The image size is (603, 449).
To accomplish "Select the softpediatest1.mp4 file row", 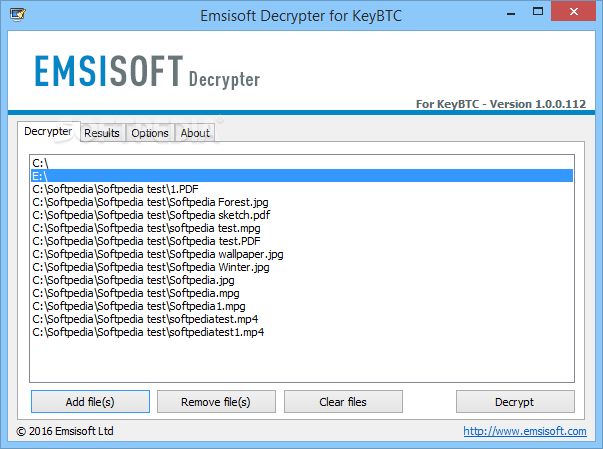I will (x=302, y=332).
